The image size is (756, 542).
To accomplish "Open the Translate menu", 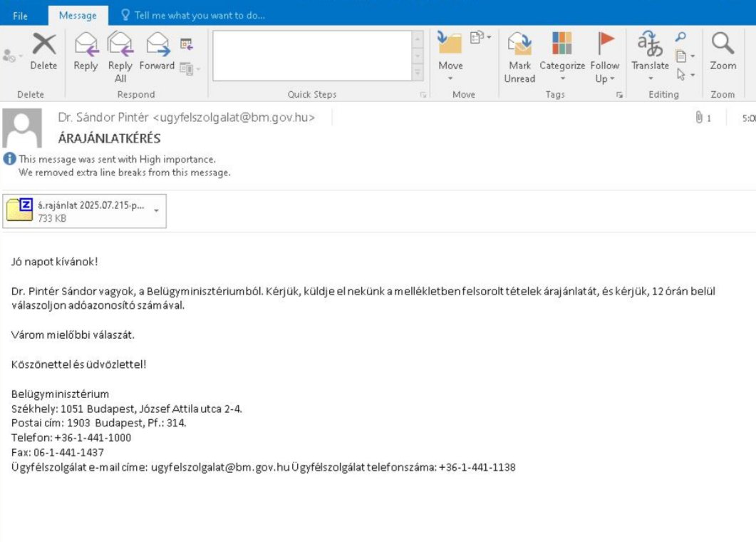I will [650, 56].
